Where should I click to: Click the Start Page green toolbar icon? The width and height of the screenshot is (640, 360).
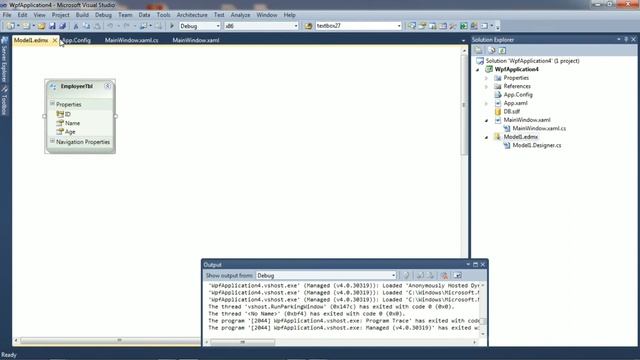pos(464,26)
